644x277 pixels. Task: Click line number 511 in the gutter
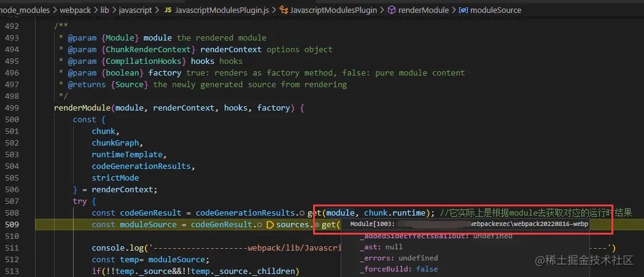tap(12, 248)
